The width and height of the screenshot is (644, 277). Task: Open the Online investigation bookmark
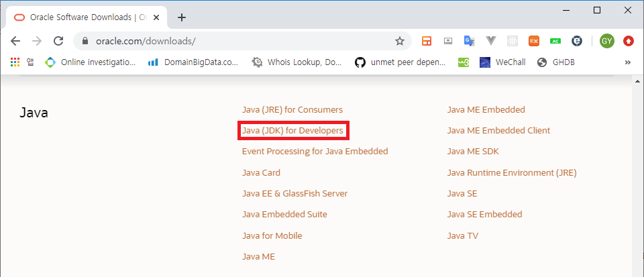point(91,62)
